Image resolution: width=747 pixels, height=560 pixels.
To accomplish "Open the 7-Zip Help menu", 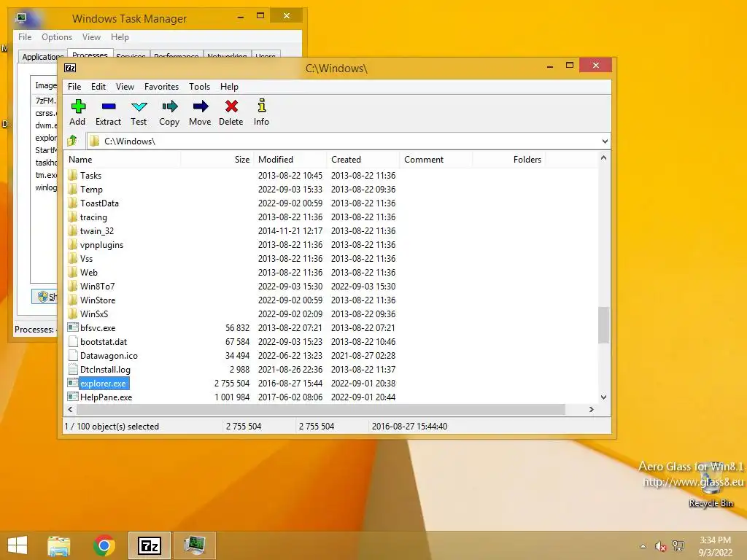I will (229, 87).
